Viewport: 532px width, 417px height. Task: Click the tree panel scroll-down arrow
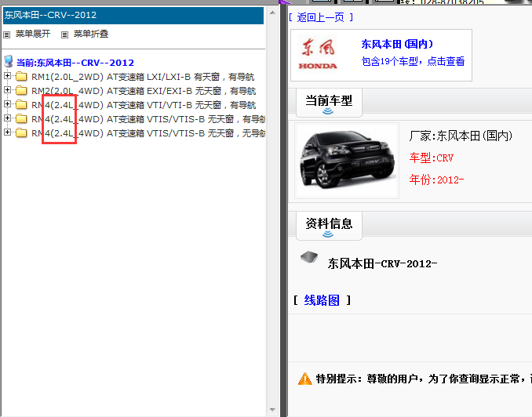tap(272, 409)
